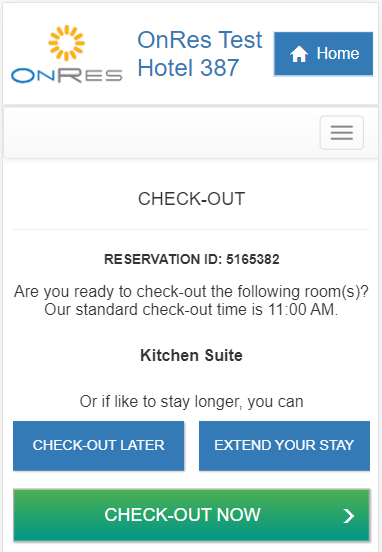Click the 'Are you ready to check-out' question
382x552 pixels.
point(192,291)
